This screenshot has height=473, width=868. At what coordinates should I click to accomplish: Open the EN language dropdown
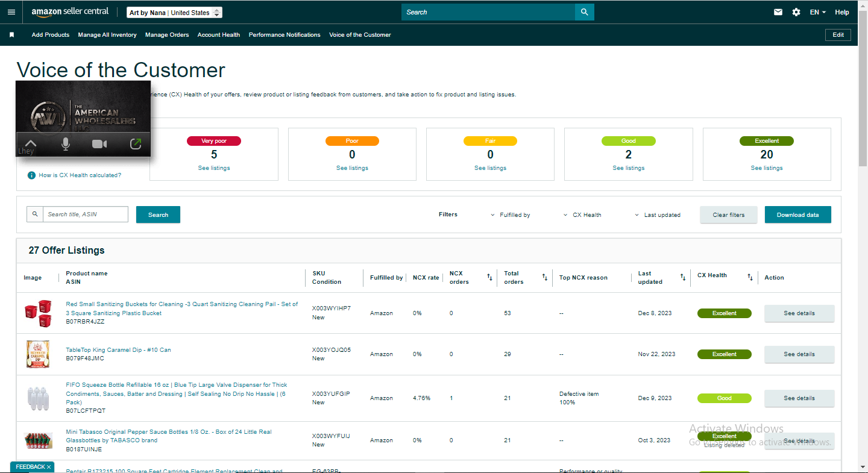818,12
